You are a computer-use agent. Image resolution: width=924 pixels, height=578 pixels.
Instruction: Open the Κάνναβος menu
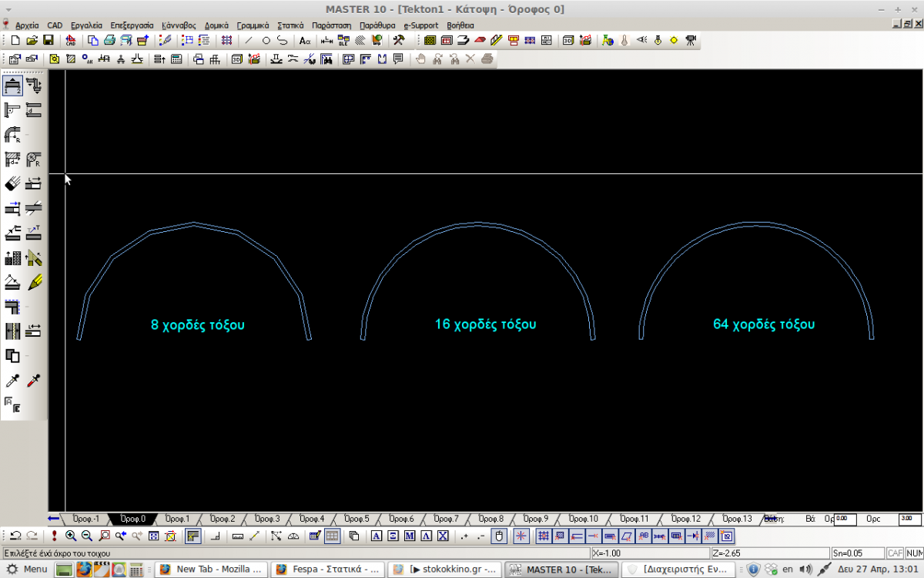(x=179, y=25)
